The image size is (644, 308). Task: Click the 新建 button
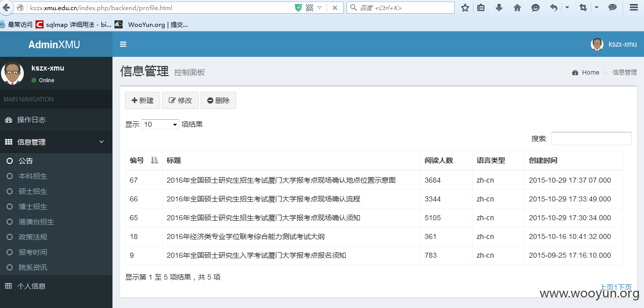click(142, 100)
